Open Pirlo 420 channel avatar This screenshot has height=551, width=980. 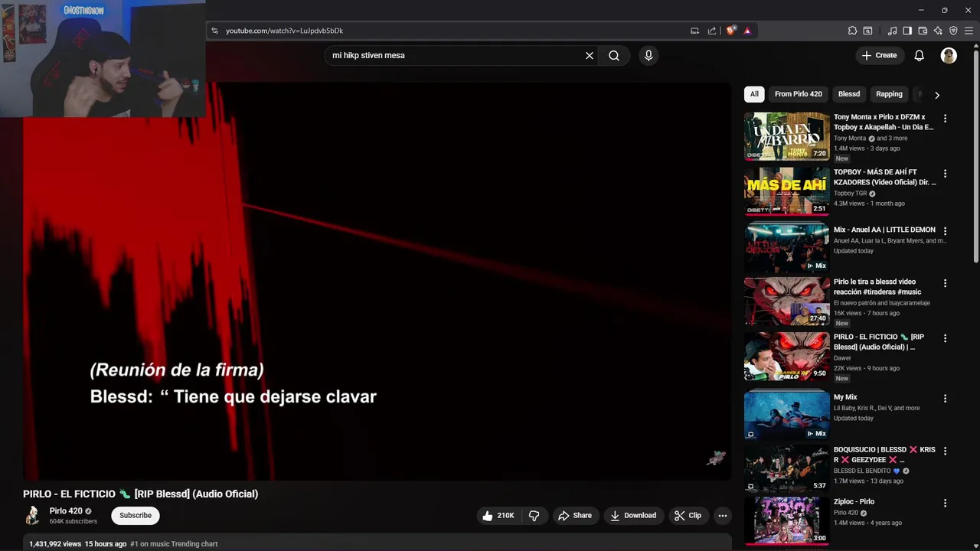(32, 515)
